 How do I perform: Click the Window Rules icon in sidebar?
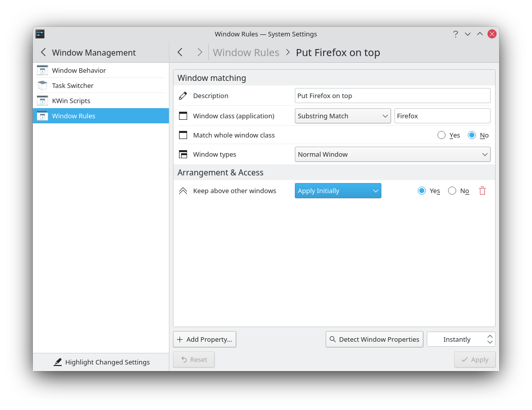(x=42, y=116)
